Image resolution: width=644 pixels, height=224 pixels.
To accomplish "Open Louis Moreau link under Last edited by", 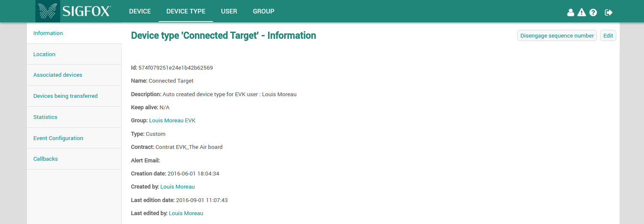I will point(186,213).
